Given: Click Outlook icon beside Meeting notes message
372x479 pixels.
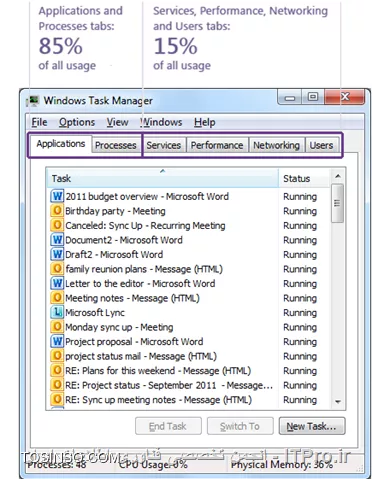Looking at the screenshot, I should [x=57, y=297].
